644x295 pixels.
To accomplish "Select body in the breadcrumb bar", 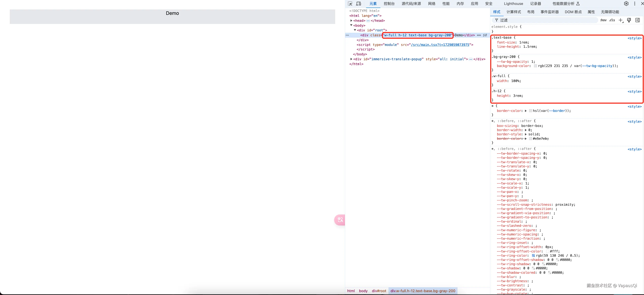I will click(363, 291).
